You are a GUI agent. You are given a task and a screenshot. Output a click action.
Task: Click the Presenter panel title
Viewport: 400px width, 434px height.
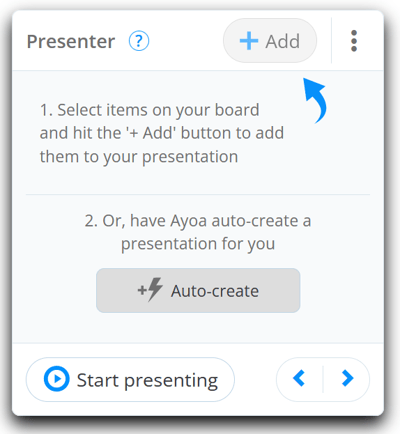click(71, 42)
